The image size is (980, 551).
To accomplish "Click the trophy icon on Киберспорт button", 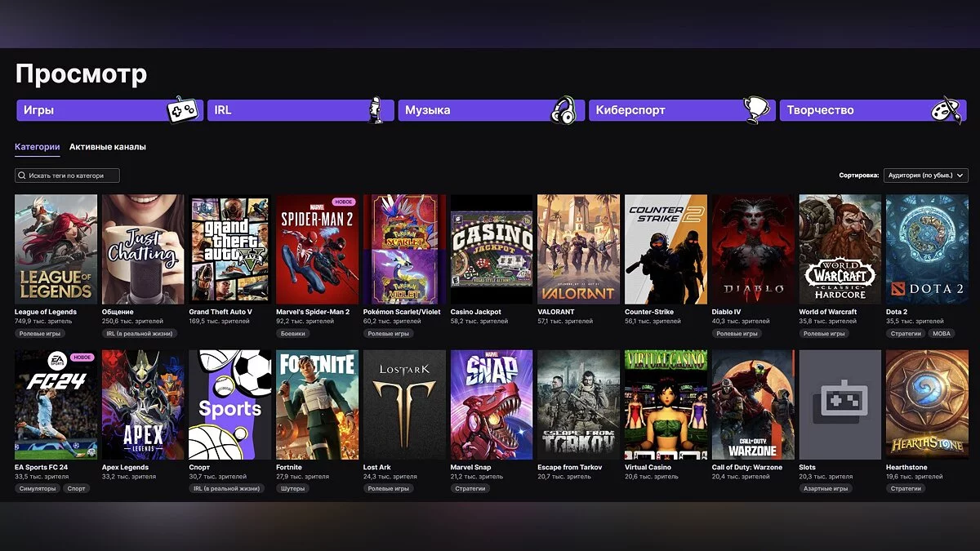I will [755, 109].
